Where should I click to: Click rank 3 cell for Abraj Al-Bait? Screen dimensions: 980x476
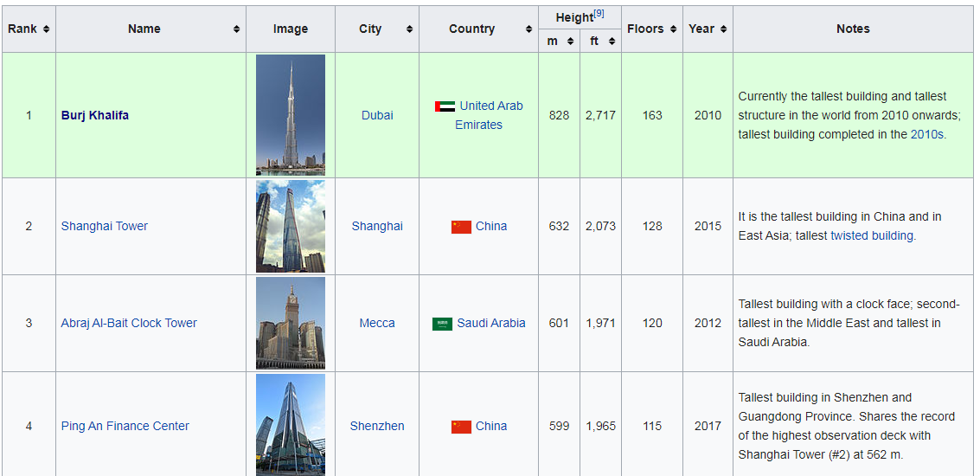click(x=29, y=324)
